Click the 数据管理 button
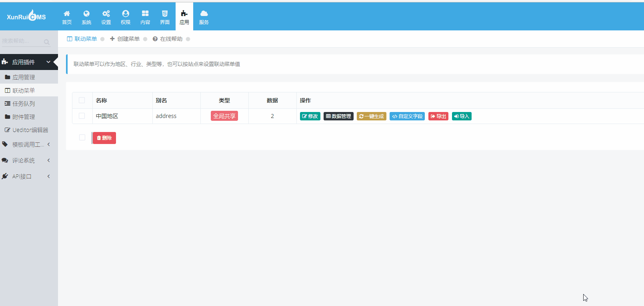This screenshot has width=644, height=306. coord(338,116)
